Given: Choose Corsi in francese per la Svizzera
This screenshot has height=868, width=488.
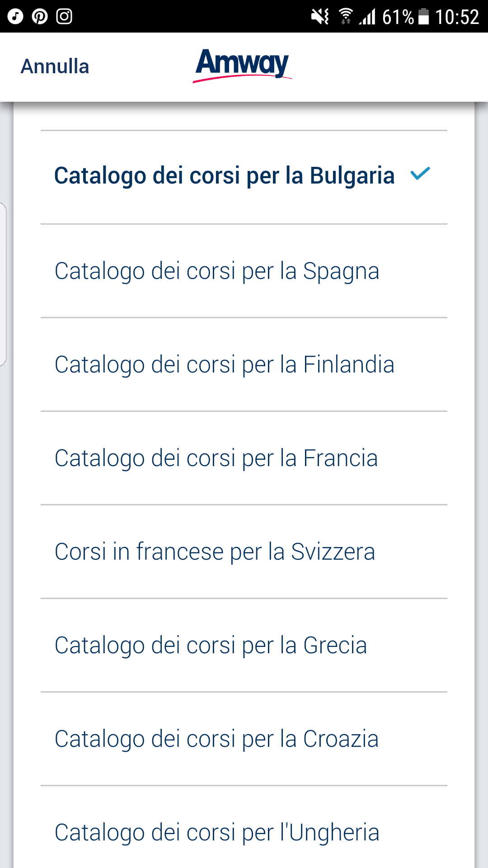Looking at the screenshot, I should coord(244,552).
